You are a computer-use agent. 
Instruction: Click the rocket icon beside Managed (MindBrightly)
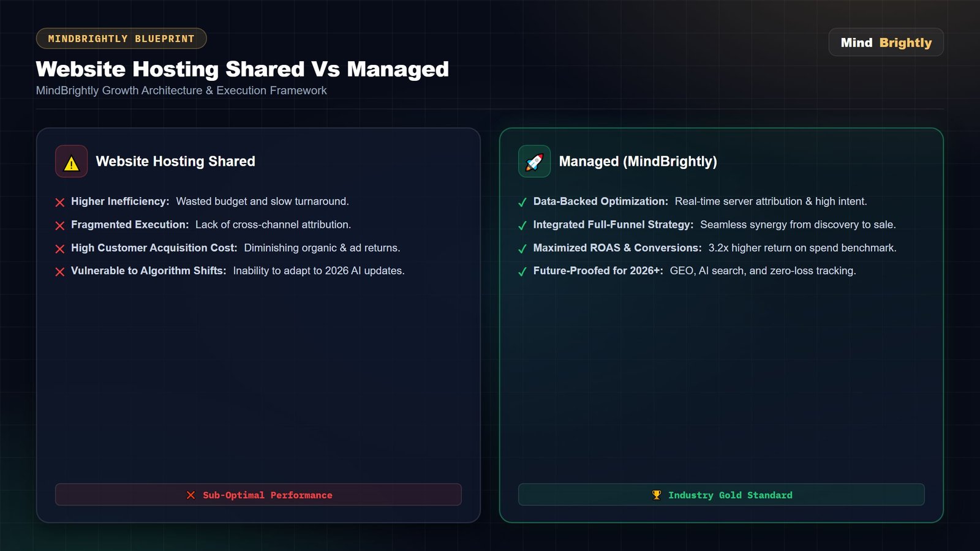tap(534, 162)
